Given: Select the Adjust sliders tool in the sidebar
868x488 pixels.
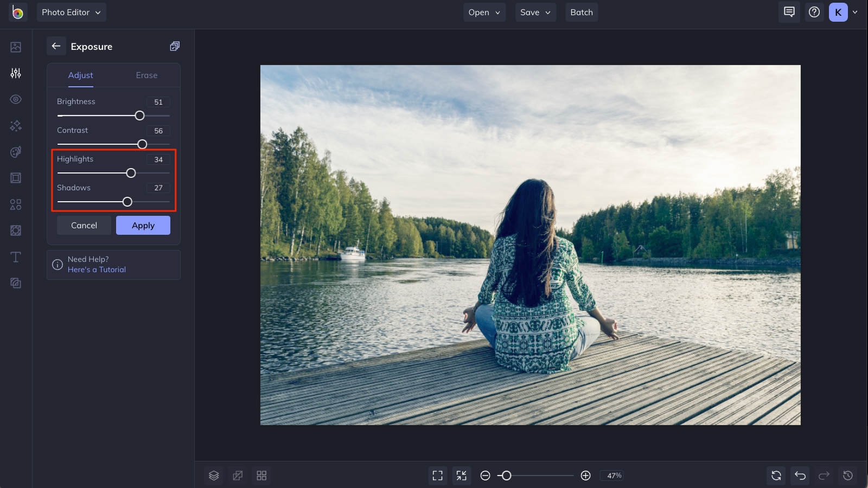Looking at the screenshot, I should point(16,73).
